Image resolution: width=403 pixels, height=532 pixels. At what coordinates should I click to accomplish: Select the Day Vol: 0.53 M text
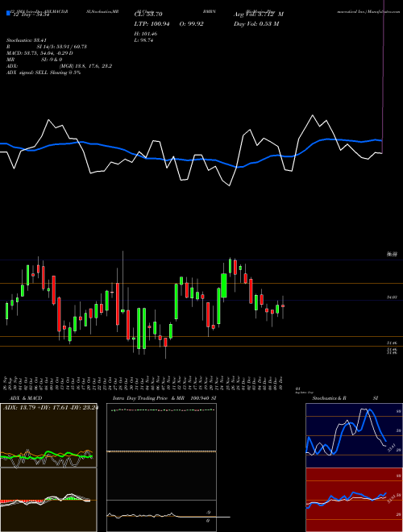click(x=256, y=23)
